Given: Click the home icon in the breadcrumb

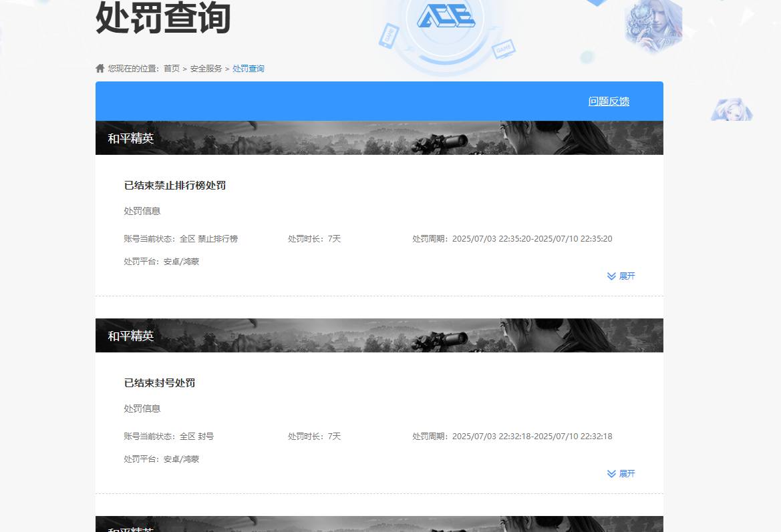Looking at the screenshot, I should pos(99,67).
